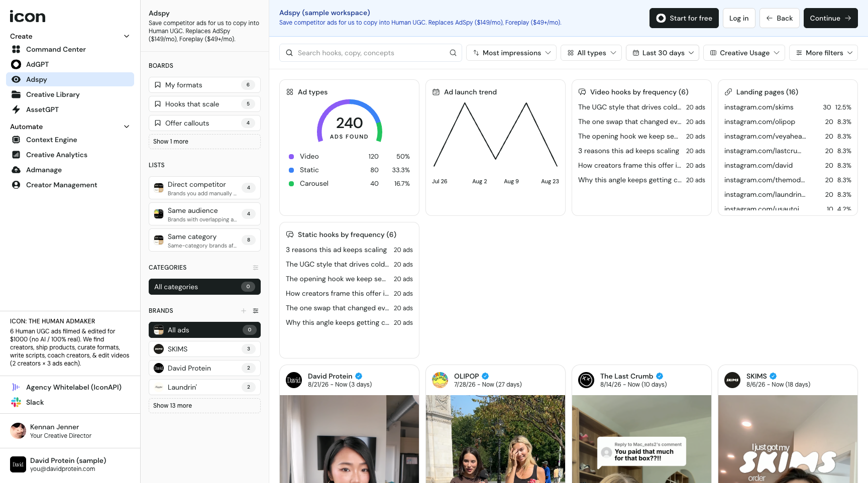Image resolution: width=868 pixels, height=483 pixels.
Task: Open Command Center from sidebar
Action: 70,49
